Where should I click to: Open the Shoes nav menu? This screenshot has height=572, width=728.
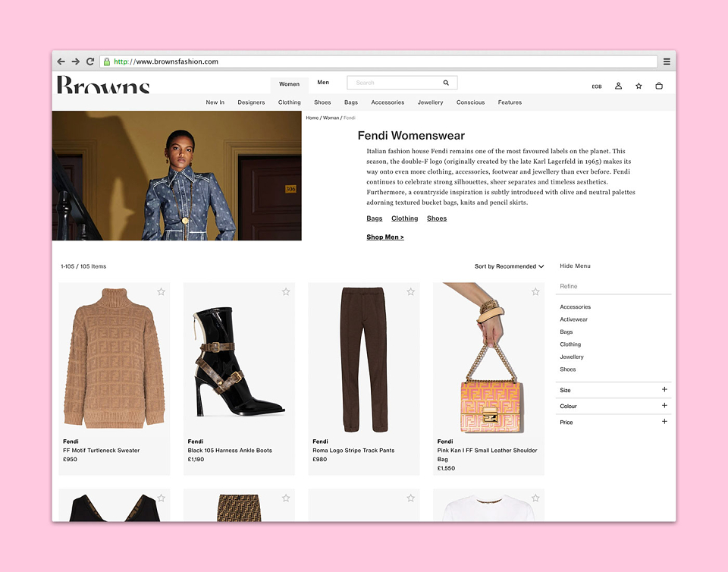point(322,102)
